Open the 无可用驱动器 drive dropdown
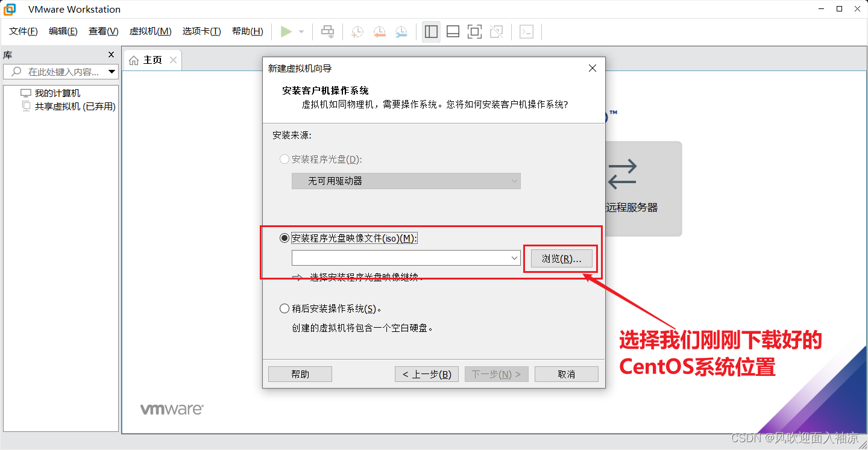This screenshot has width=868, height=450. [406, 181]
